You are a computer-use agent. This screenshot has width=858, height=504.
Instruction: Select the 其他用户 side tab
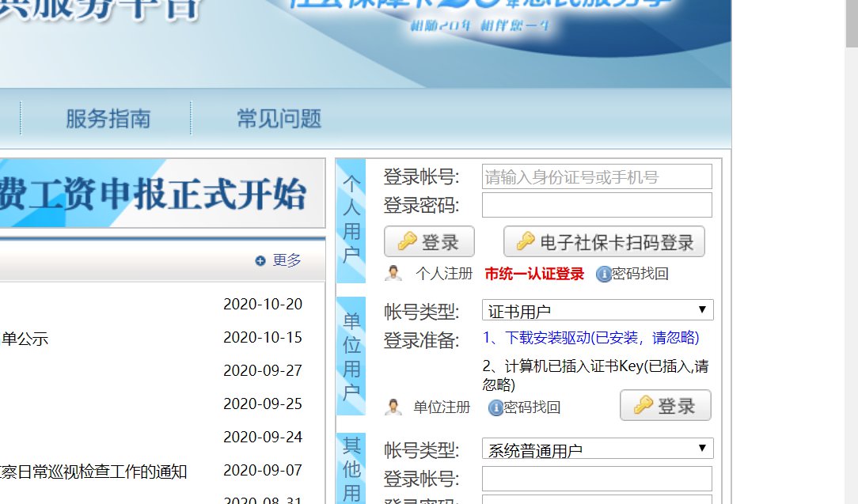coord(351,468)
